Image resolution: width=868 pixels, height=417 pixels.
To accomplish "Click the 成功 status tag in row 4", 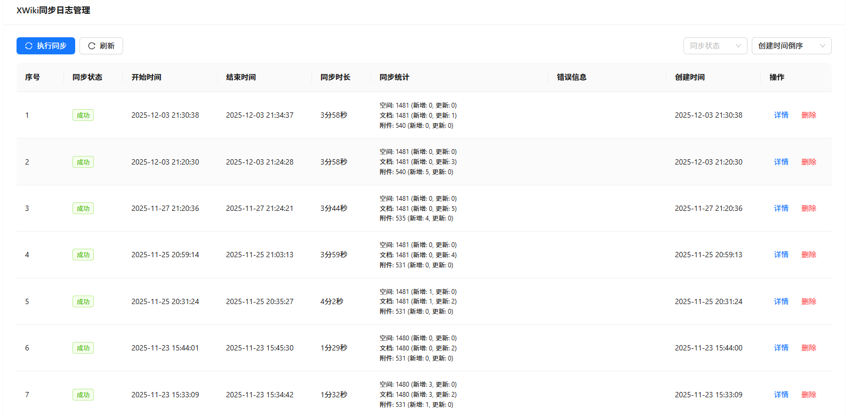I will pos(83,255).
